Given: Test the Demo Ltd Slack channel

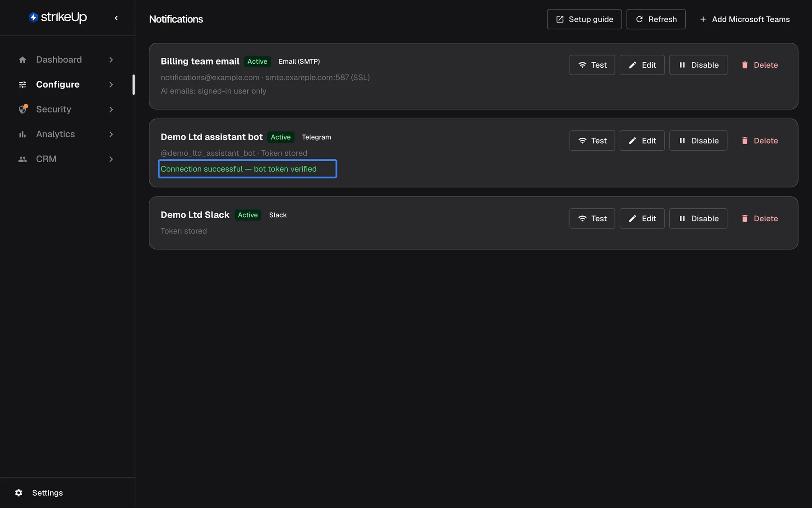Looking at the screenshot, I should tap(592, 219).
